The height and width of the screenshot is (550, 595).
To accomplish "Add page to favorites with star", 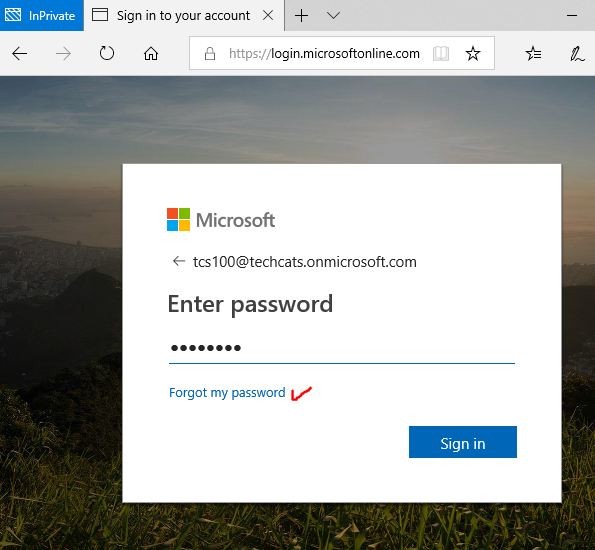I will tap(473, 53).
